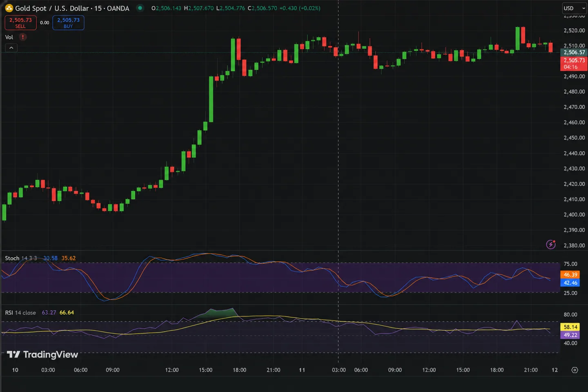Image resolution: width=588 pixels, height=392 pixels.
Task: Click the 2,520.00 price axis label
Action: 574,31
